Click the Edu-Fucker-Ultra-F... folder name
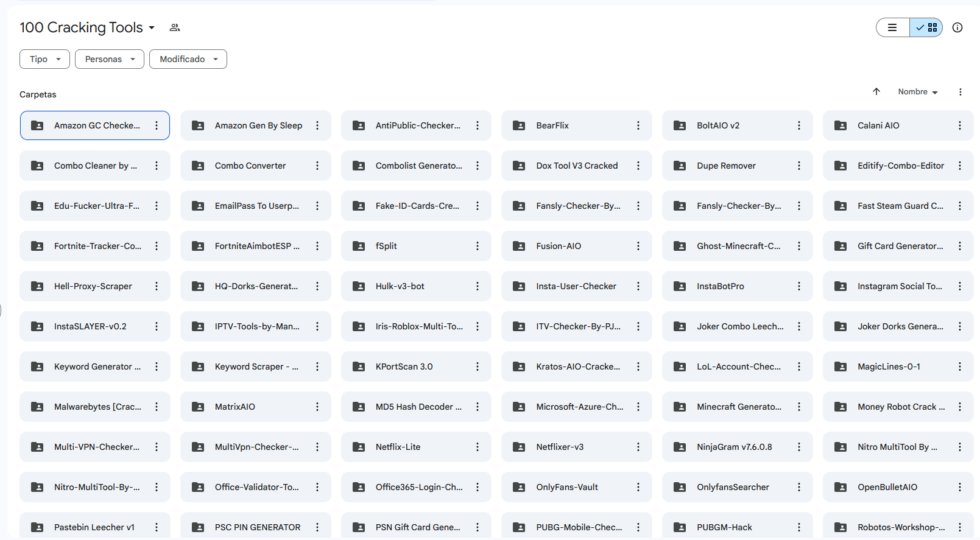 (97, 206)
